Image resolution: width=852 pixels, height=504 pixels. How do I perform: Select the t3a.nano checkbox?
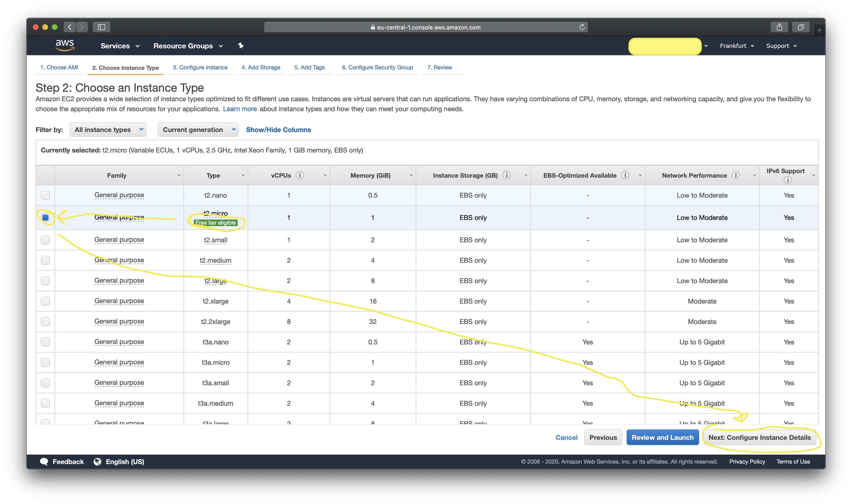pos(45,342)
